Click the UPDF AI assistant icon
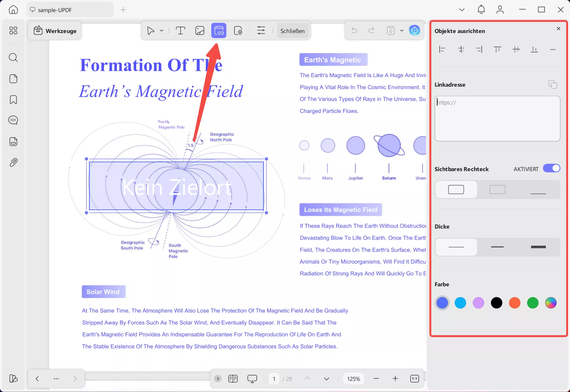The image size is (570, 392). coord(414,30)
